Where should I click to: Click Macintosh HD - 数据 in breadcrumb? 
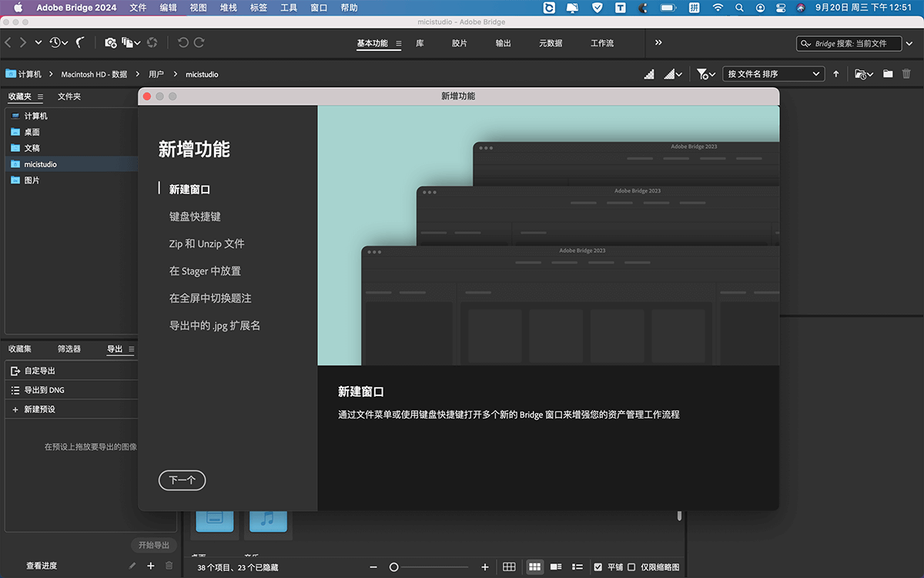pyautogui.click(x=94, y=74)
